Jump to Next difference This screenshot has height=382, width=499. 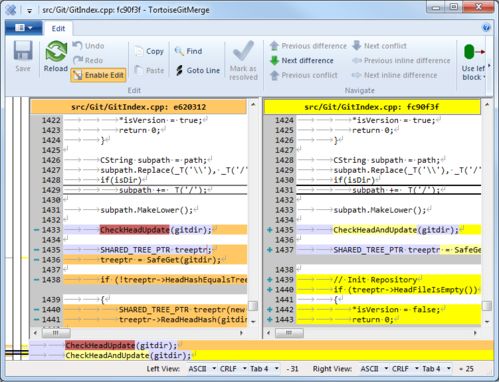click(x=302, y=60)
